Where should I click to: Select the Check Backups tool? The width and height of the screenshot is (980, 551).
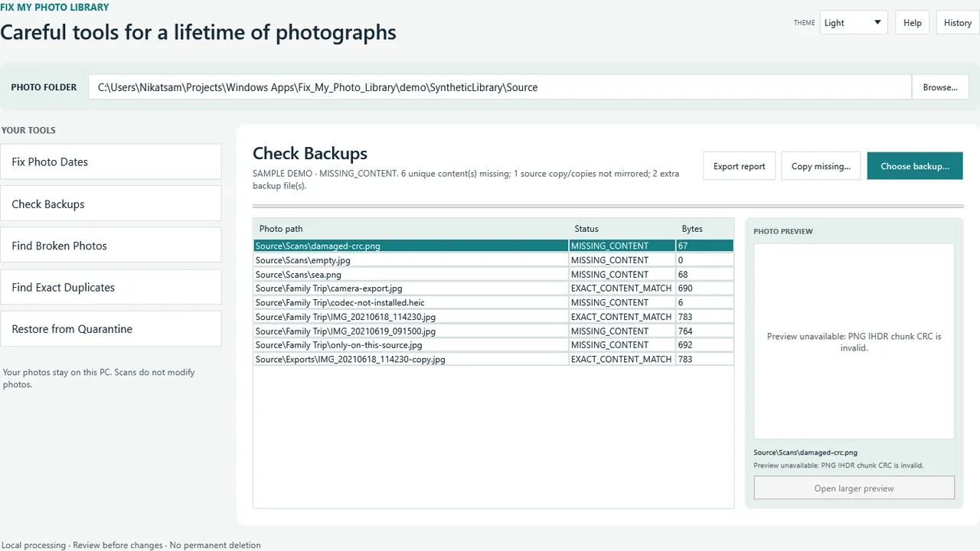click(x=111, y=204)
